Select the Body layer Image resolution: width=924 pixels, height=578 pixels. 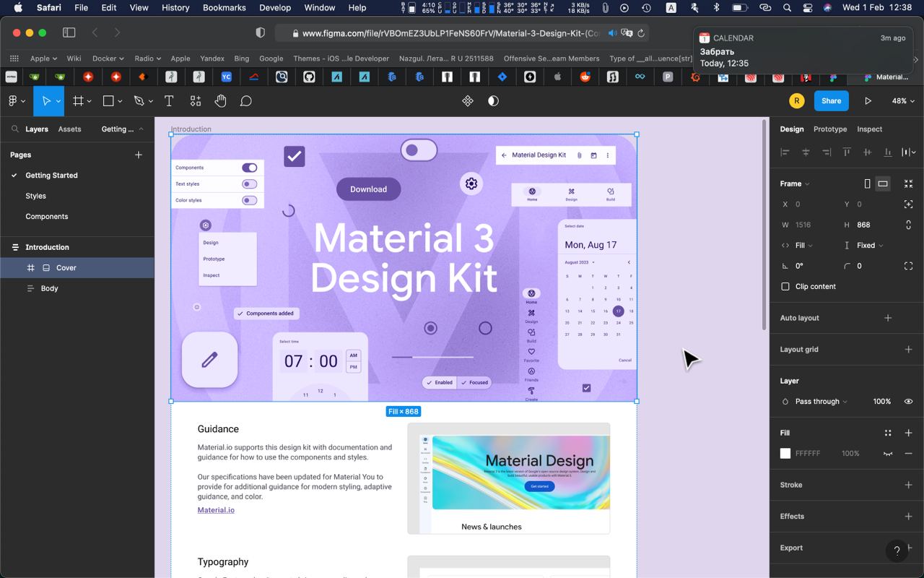[49, 288]
